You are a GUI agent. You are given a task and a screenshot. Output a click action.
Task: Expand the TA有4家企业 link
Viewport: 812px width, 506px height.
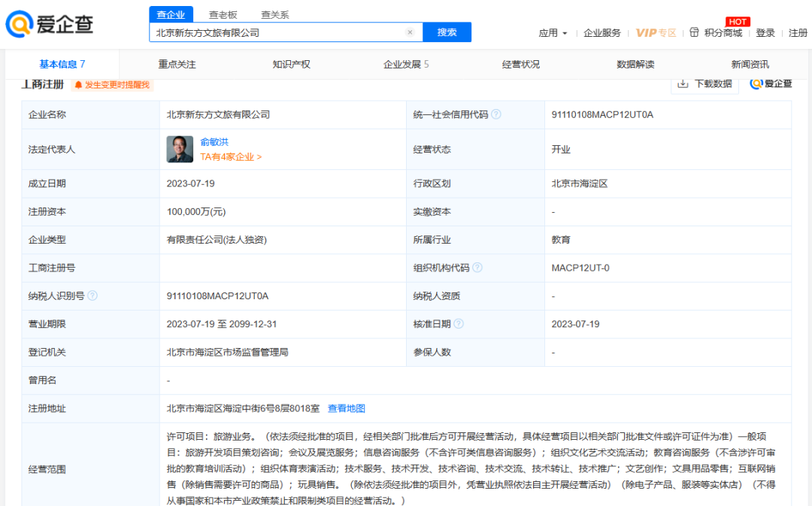point(231,157)
